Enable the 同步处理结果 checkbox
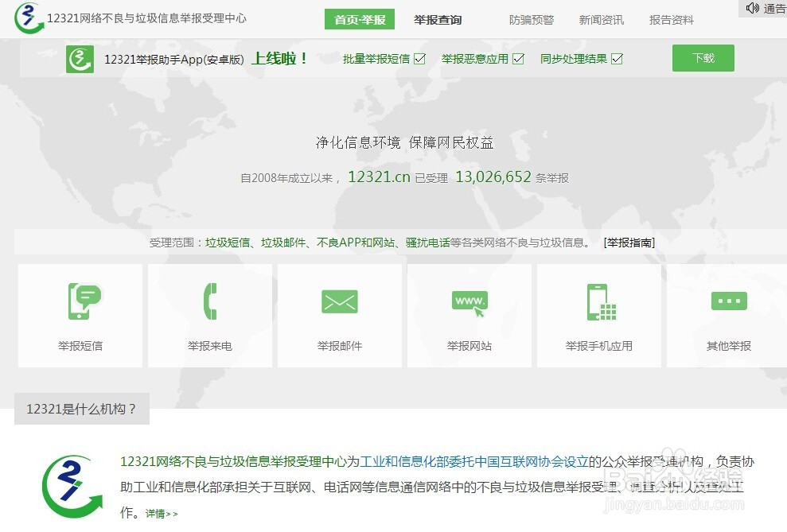This screenshot has width=787, height=532. pos(616,58)
